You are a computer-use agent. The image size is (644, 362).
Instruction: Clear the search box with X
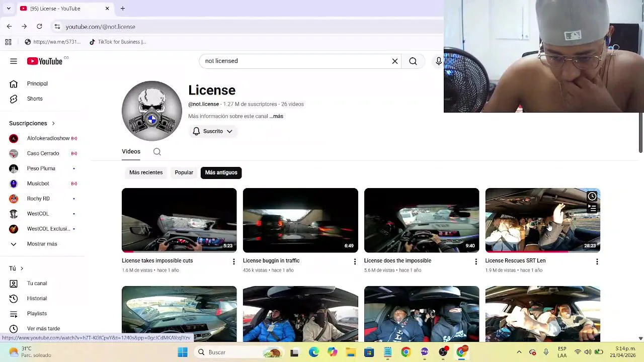[x=395, y=61]
